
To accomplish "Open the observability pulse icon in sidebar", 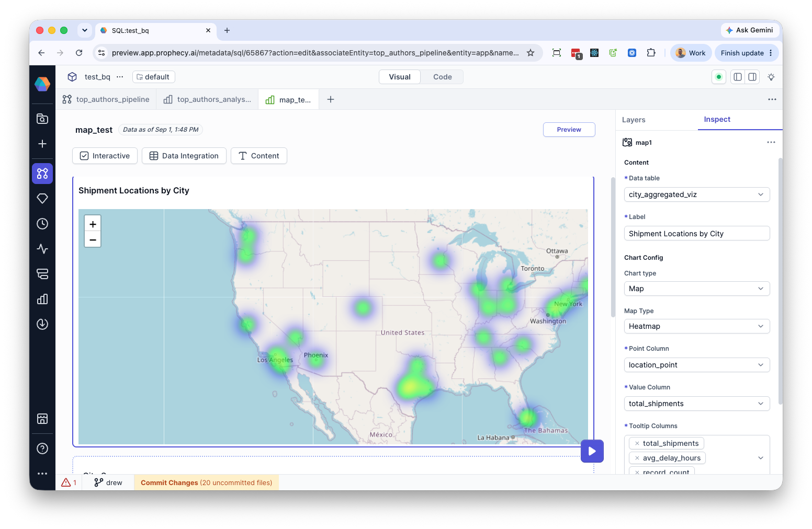I will (42, 249).
